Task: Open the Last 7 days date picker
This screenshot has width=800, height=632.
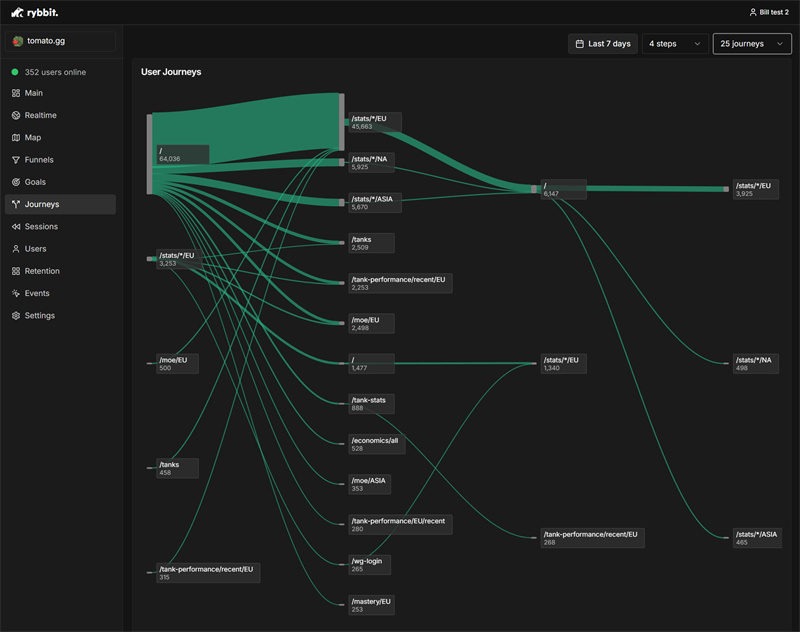Action: pos(603,44)
